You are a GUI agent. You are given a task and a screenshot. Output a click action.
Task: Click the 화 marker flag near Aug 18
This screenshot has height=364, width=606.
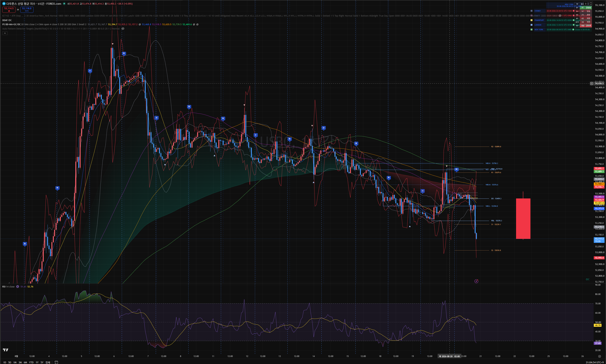389,178
